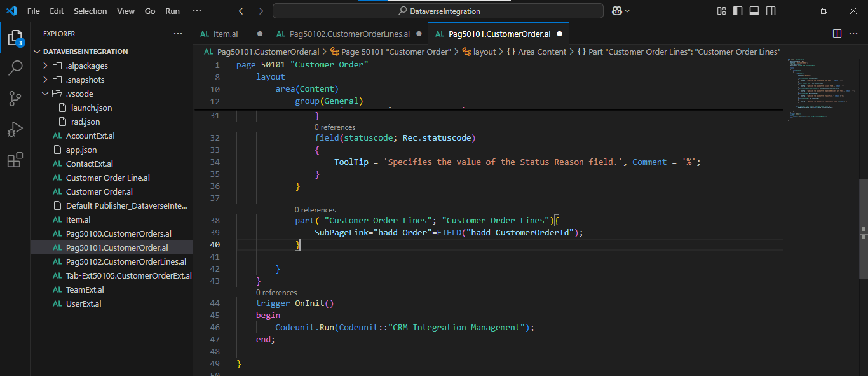Open the Search view icon
This screenshot has width=868, height=376.
15,68
